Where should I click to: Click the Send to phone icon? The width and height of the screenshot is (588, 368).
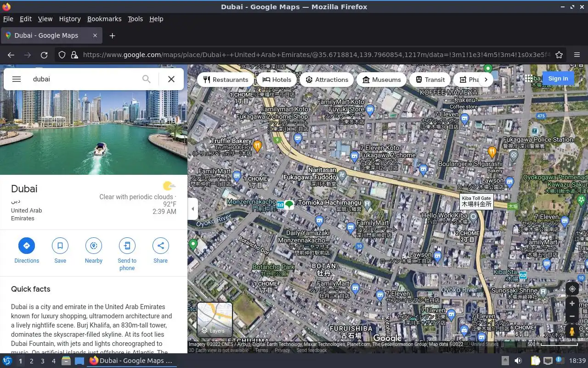(127, 246)
